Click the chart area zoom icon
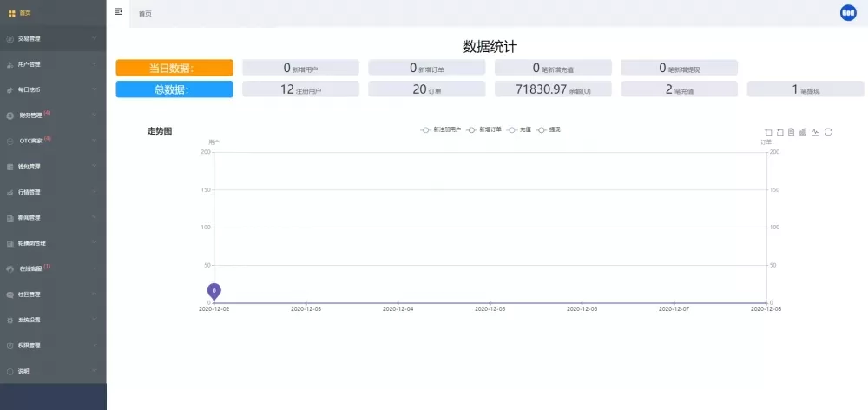The height and width of the screenshot is (410, 868). [768, 132]
